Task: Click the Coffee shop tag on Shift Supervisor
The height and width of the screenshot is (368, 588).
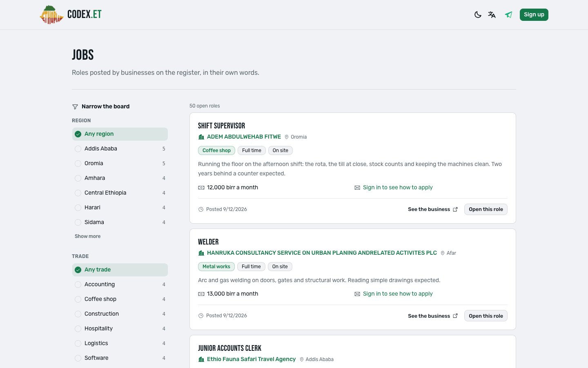Action: pyautogui.click(x=216, y=150)
